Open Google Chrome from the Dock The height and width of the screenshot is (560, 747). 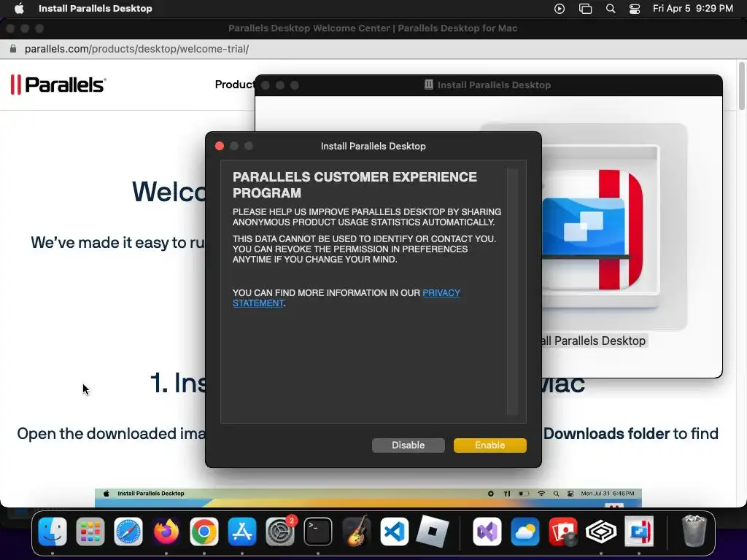point(204,532)
